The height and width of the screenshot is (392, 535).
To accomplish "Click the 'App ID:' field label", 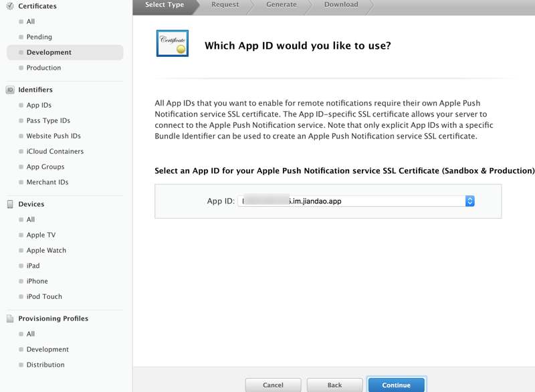I will coord(221,201).
